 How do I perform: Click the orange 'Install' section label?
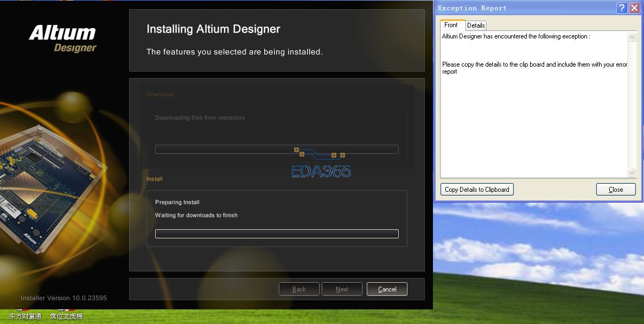coord(155,179)
